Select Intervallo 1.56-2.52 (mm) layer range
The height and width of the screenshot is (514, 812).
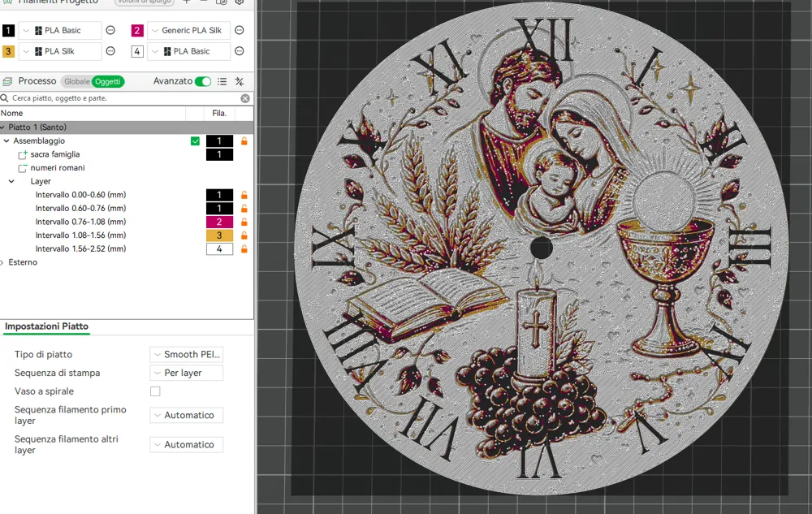click(80, 249)
